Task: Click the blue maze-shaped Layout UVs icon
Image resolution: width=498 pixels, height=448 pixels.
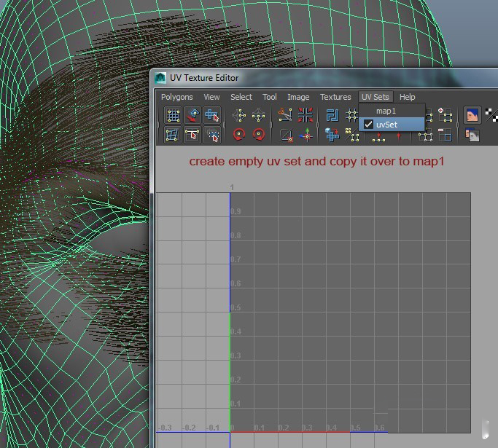Action: click(332, 115)
